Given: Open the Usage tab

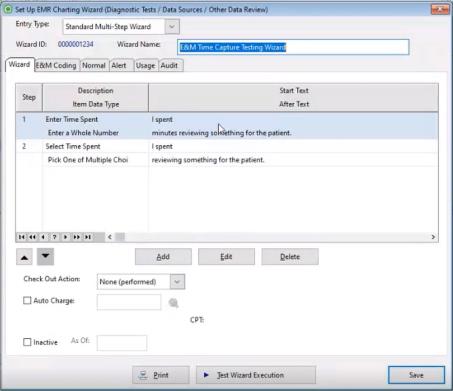Looking at the screenshot, I should pyautogui.click(x=146, y=65).
